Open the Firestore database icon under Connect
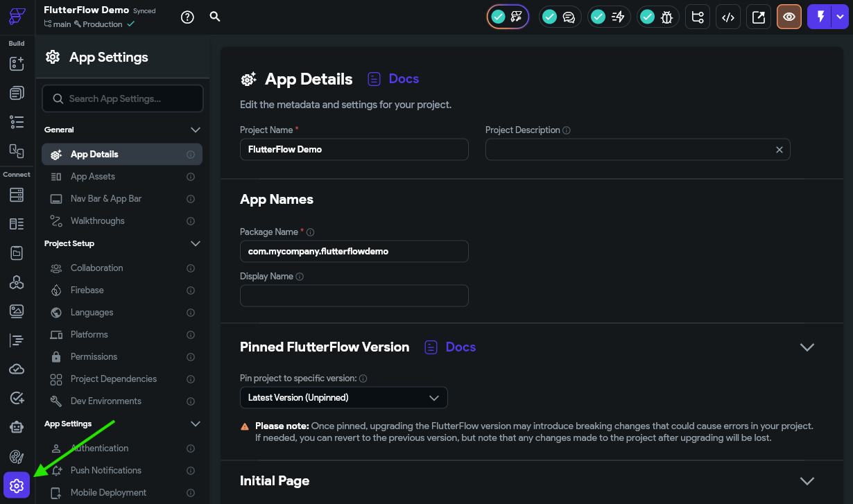 pyautogui.click(x=17, y=195)
